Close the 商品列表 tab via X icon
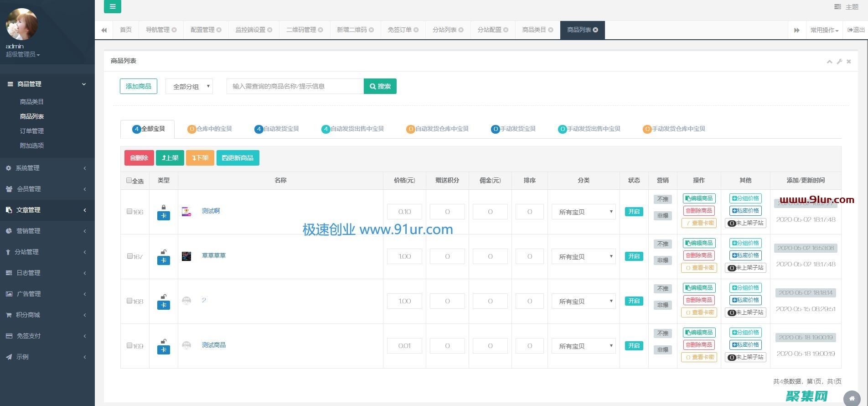 pyautogui.click(x=595, y=30)
